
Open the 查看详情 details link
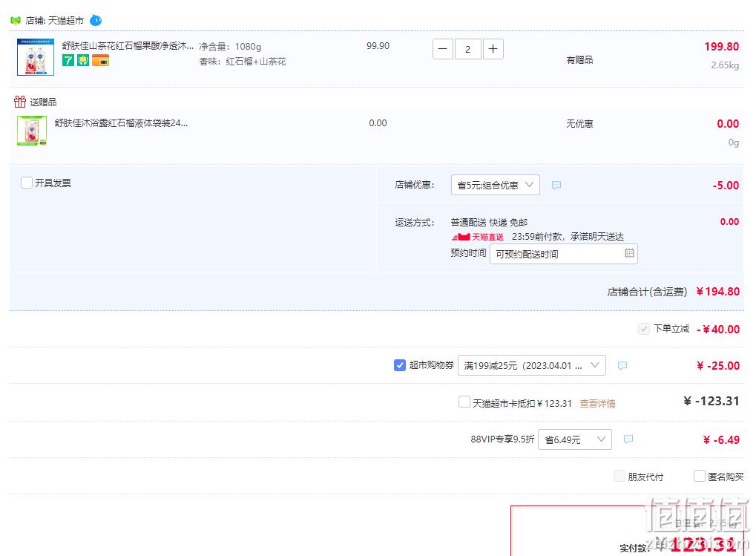click(x=597, y=404)
